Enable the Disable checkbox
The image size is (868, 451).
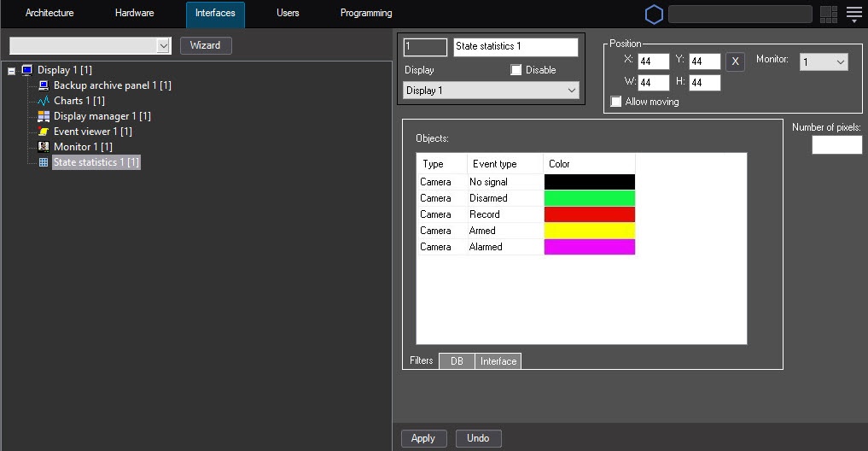pos(516,70)
